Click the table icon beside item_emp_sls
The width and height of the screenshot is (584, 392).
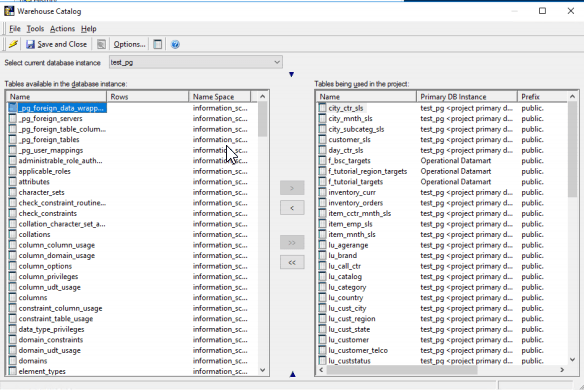coord(323,224)
